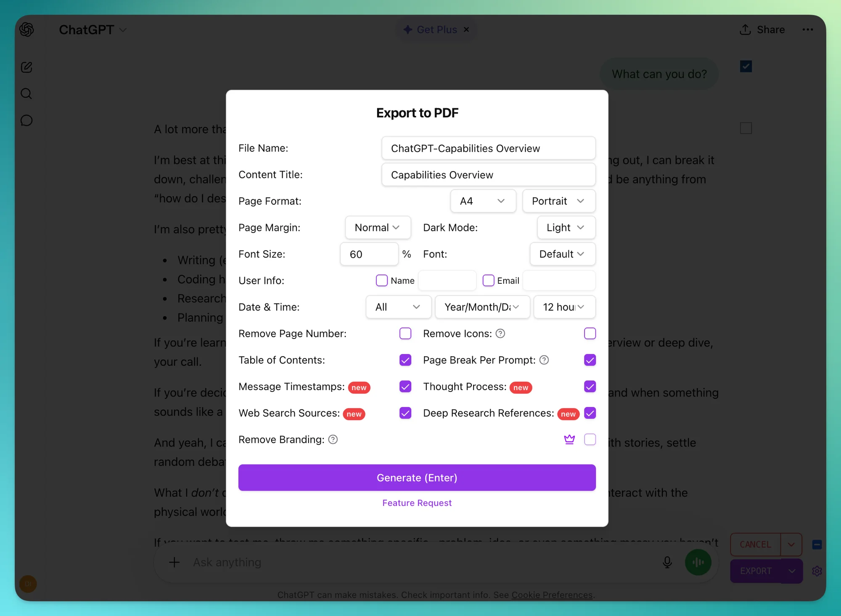Open the Cookie Preferences link

pos(552,595)
